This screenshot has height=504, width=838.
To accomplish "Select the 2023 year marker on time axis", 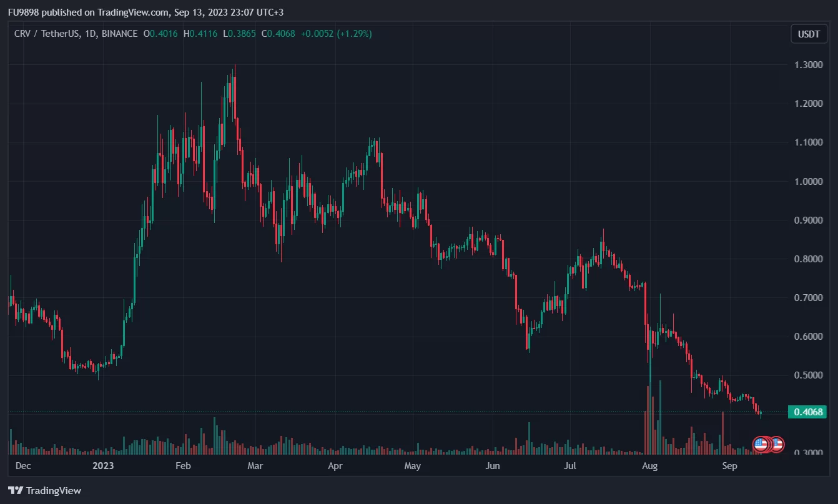I will (103, 466).
